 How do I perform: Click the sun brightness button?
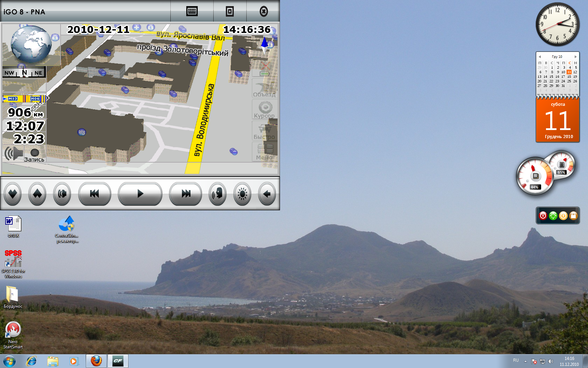pos(242,194)
